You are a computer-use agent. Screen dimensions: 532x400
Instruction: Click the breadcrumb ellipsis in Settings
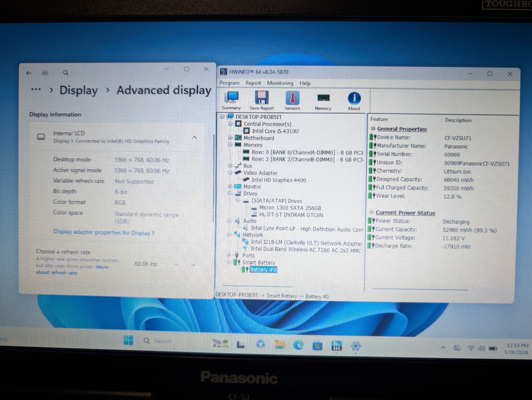click(36, 89)
